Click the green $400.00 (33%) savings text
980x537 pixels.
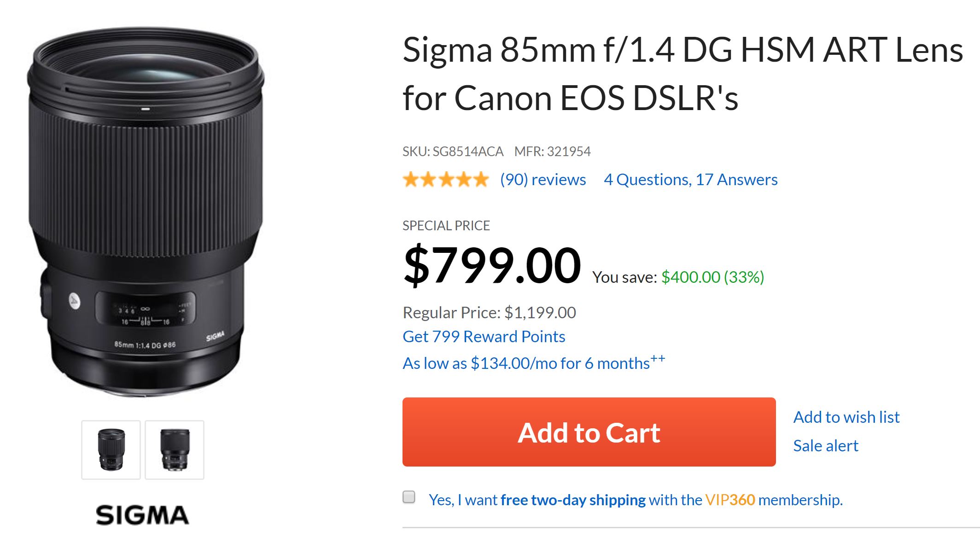click(x=712, y=277)
